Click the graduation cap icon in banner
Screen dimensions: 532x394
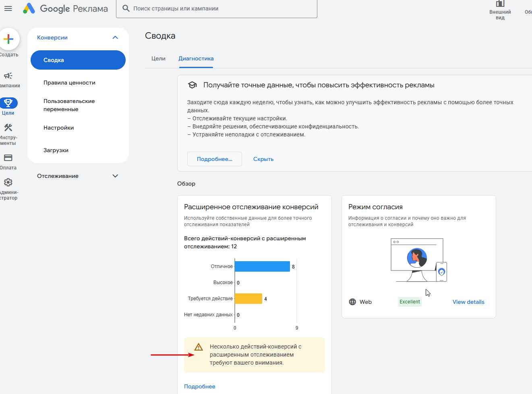tap(193, 85)
